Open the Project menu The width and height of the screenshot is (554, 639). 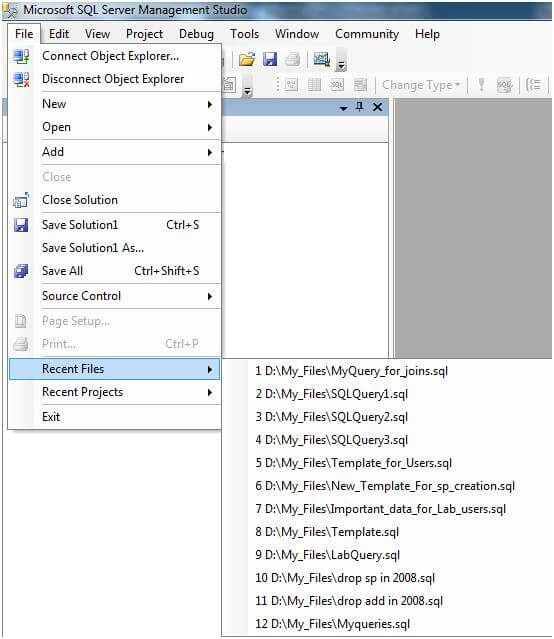pos(144,34)
